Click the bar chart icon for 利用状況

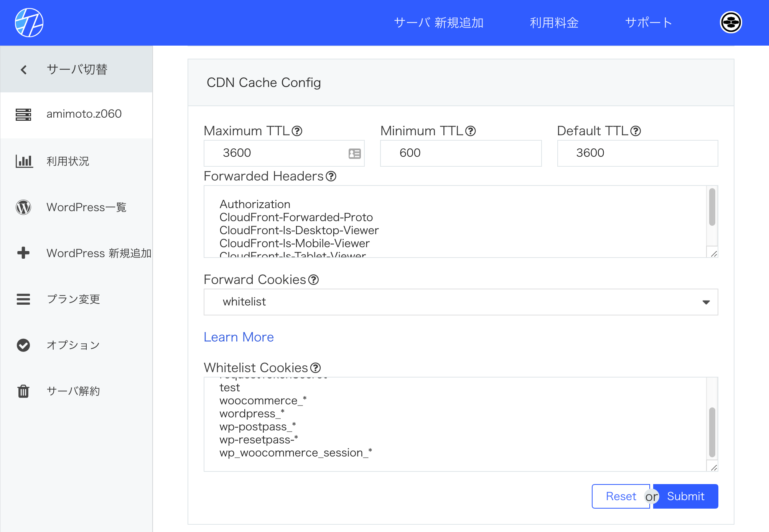click(24, 161)
